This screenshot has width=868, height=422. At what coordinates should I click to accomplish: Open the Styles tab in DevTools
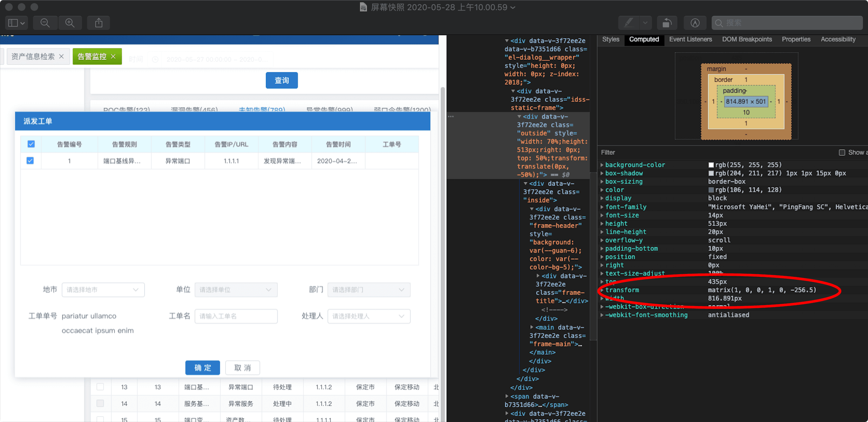point(611,39)
